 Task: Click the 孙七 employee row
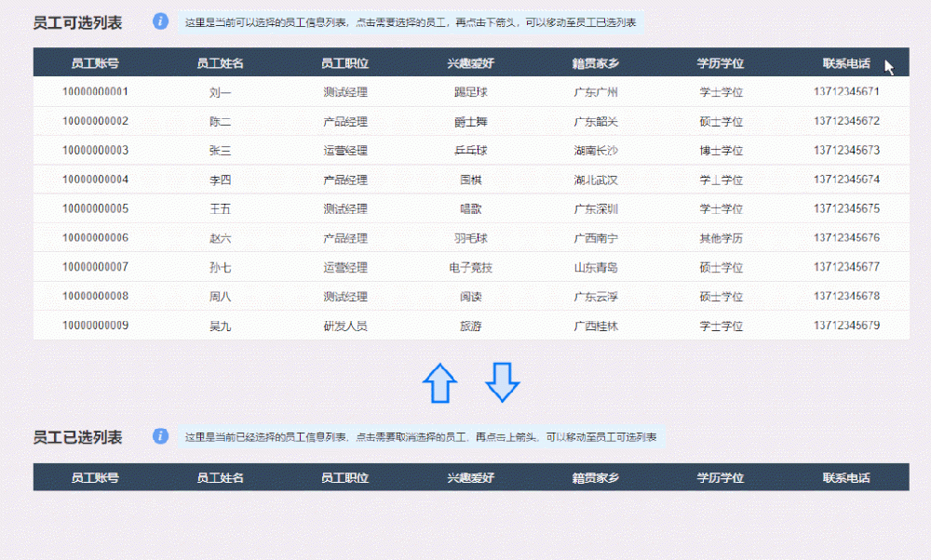(x=220, y=267)
